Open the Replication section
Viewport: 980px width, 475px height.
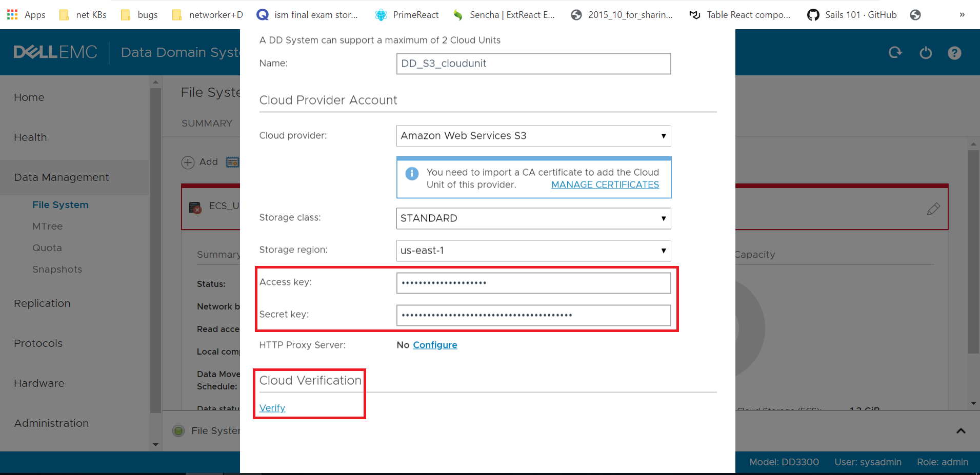[42, 303]
